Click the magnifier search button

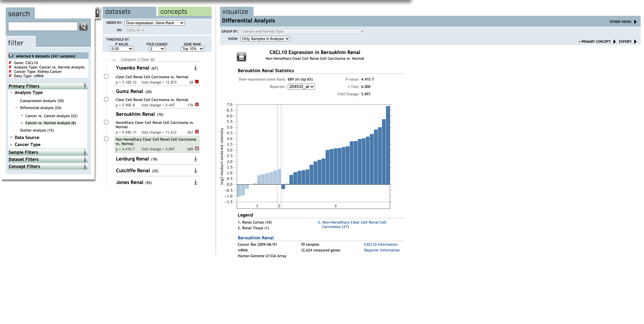(83, 27)
